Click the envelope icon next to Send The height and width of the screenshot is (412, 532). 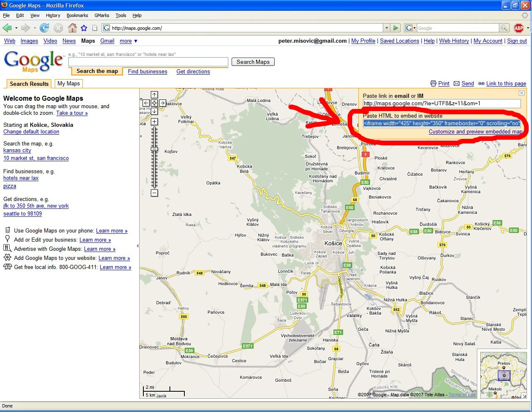[457, 83]
